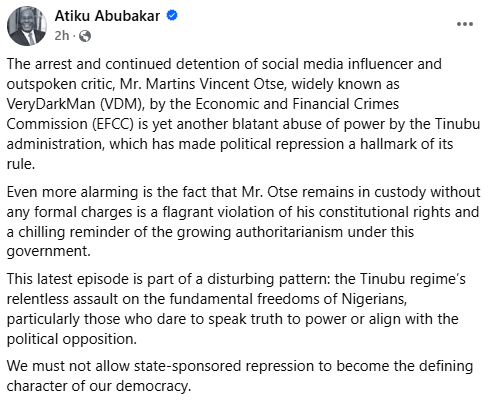Viewport: 495px width, 401px height.
Task: Click the text Mr. Martins Vincent Otse
Action: click(x=201, y=84)
